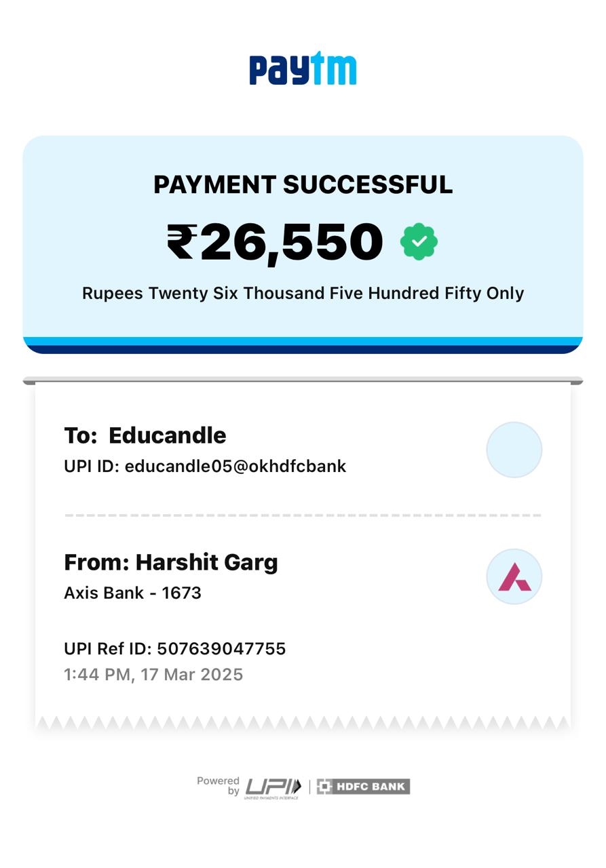606x868 pixels.
Task: Select the PAYMENT SUCCESSFUL heading
Action: click(x=303, y=184)
